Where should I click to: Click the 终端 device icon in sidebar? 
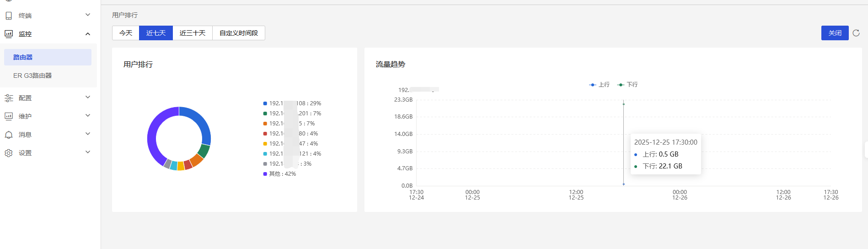[9, 16]
